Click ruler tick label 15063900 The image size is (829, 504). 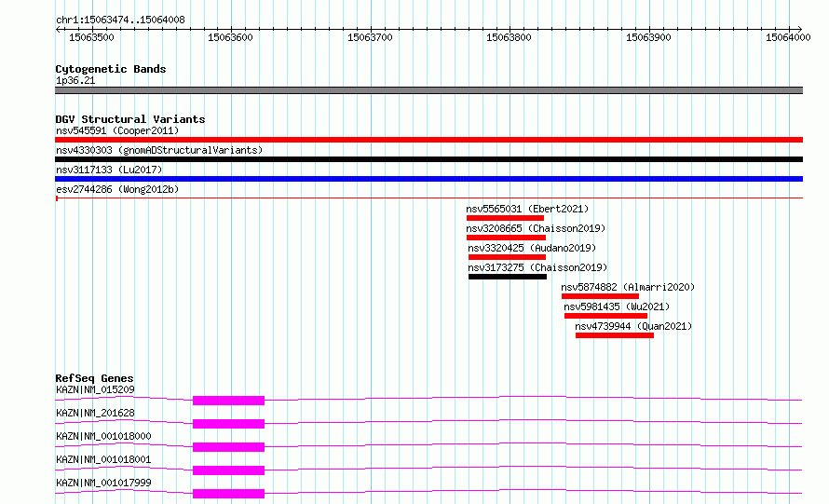[648, 37]
